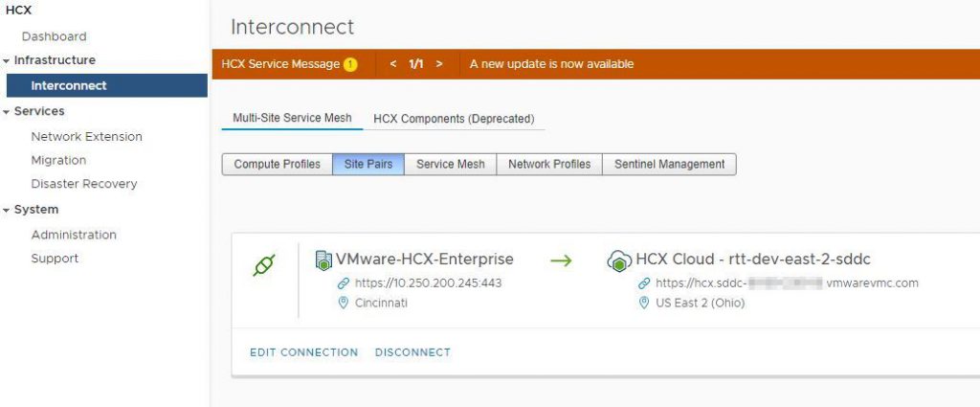Click EDIT CONNECTION link
Image resolution: width=980 pixels, height=407 pixels.
click(303, 352)
